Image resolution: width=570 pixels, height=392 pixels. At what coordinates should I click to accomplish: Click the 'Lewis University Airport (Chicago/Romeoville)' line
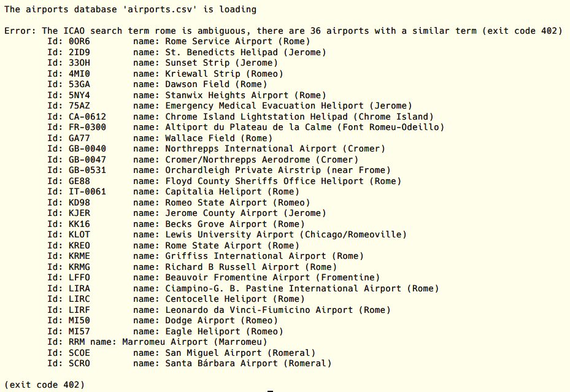[286, 235]
